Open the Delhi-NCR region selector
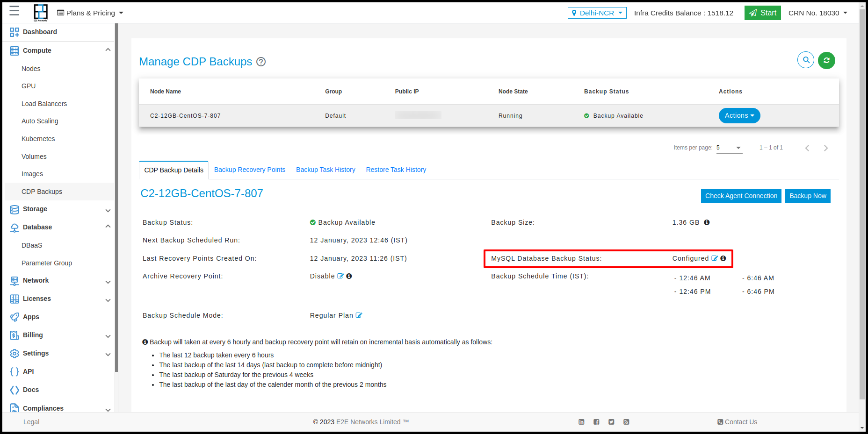Image resolution: width=868 pixels, height=434 pixels. click(597, 13)
